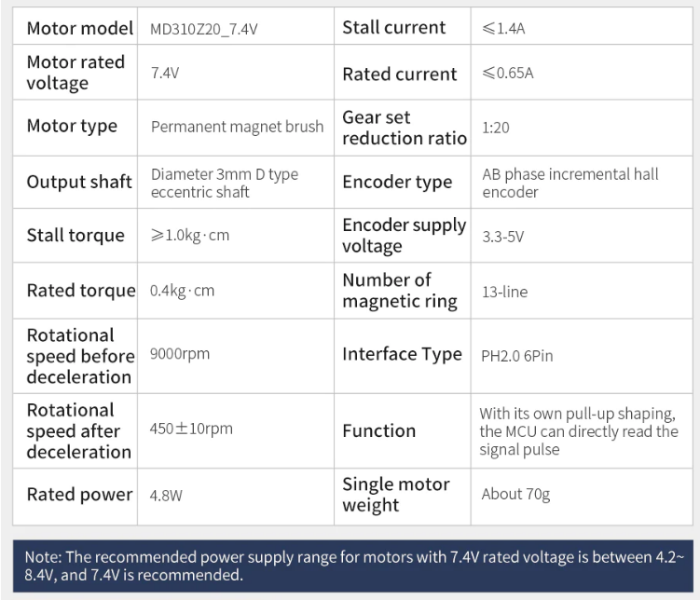
Task: Select the AB phase incremental hall encoder text
Action: pyautogui.click(x=570, y=183)
